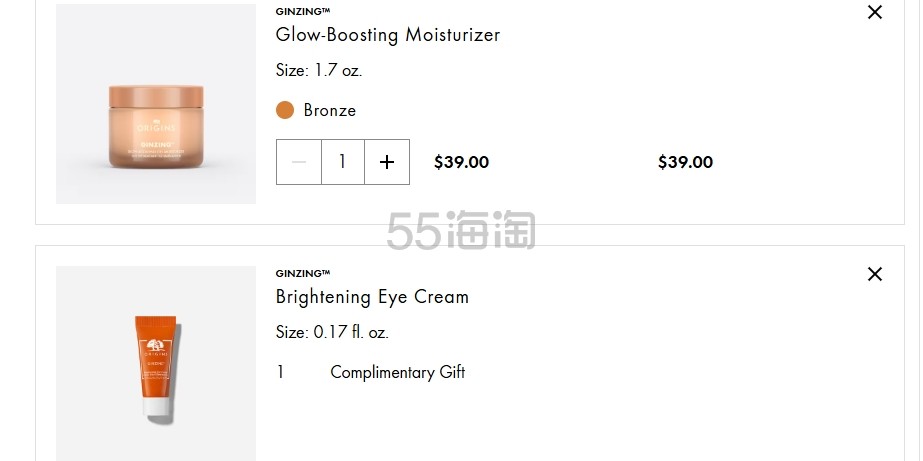Click the Size: 1.7 oz. text
Screen dimensions: 923x461
319,71
